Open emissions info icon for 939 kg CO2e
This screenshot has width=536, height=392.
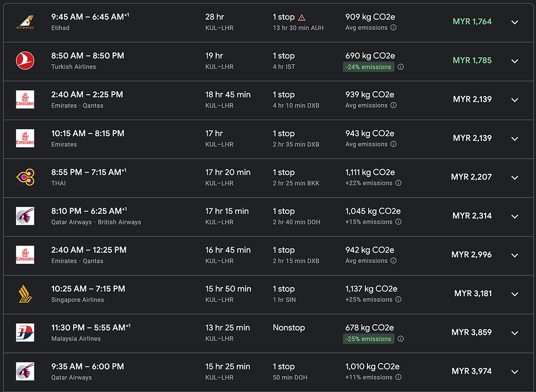393,106
